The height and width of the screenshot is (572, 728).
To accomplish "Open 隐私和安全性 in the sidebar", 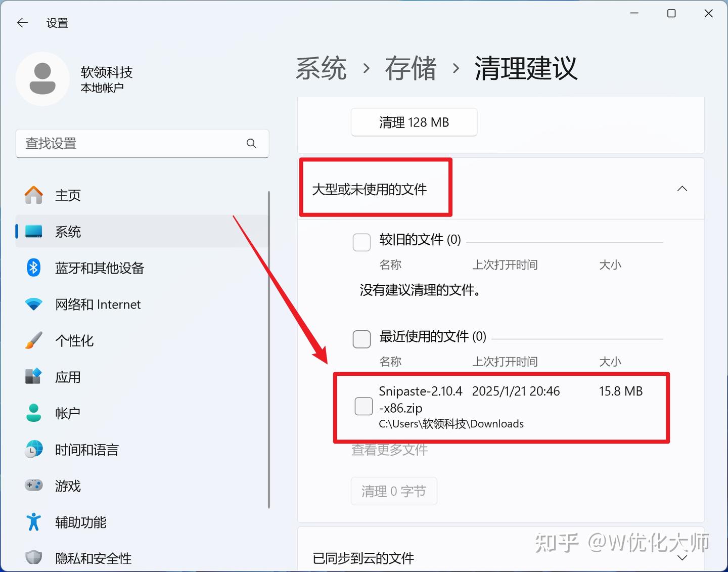I will point(142,558).
